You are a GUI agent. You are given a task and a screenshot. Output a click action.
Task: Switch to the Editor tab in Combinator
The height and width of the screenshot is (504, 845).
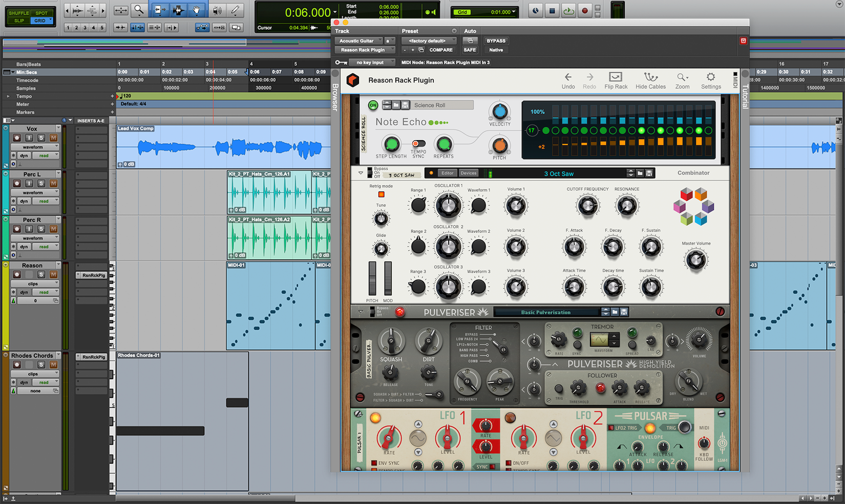coord(447,173)
